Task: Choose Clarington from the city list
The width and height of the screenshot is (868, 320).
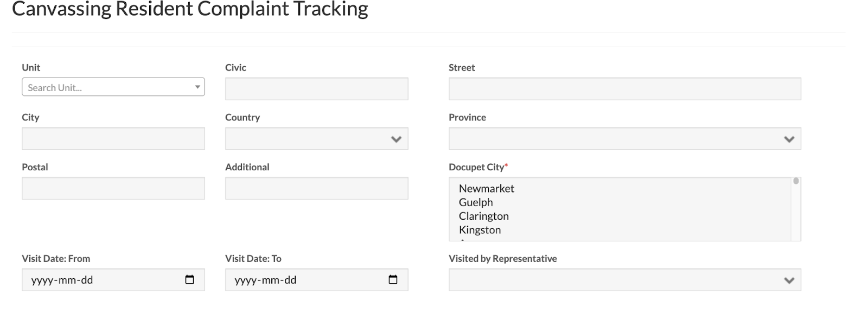Action: coord(483,216)
